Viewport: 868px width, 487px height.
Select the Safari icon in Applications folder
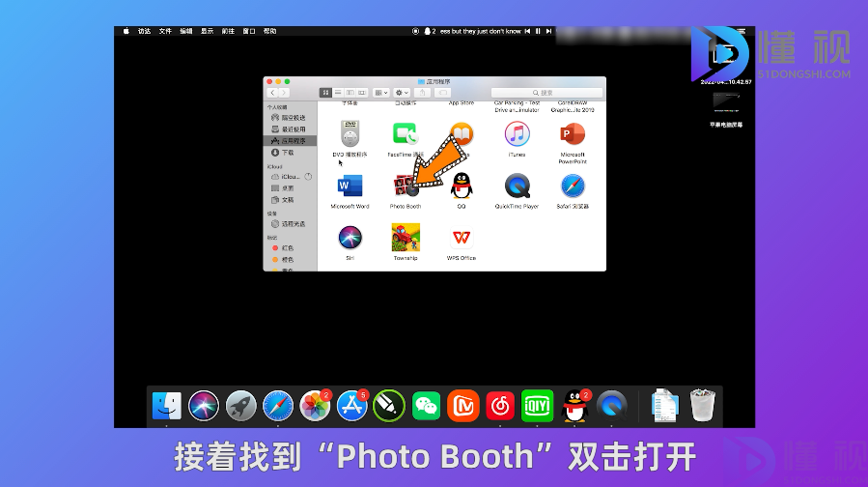pos(573,186)
